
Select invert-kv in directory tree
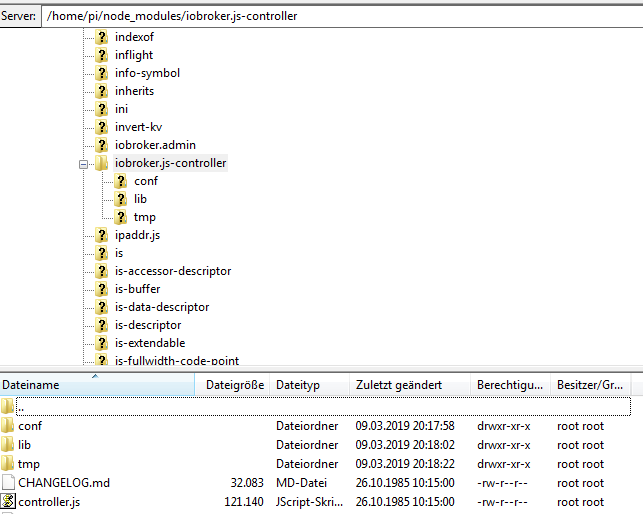pos(138,127)
